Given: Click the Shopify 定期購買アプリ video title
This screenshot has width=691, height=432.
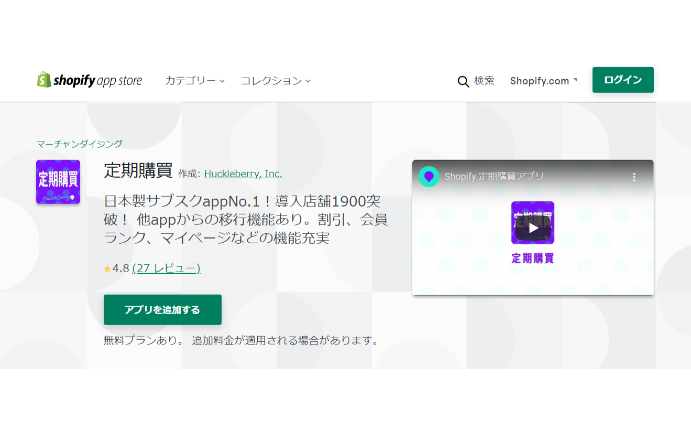Looking at the screenshot, I should 494,176.
